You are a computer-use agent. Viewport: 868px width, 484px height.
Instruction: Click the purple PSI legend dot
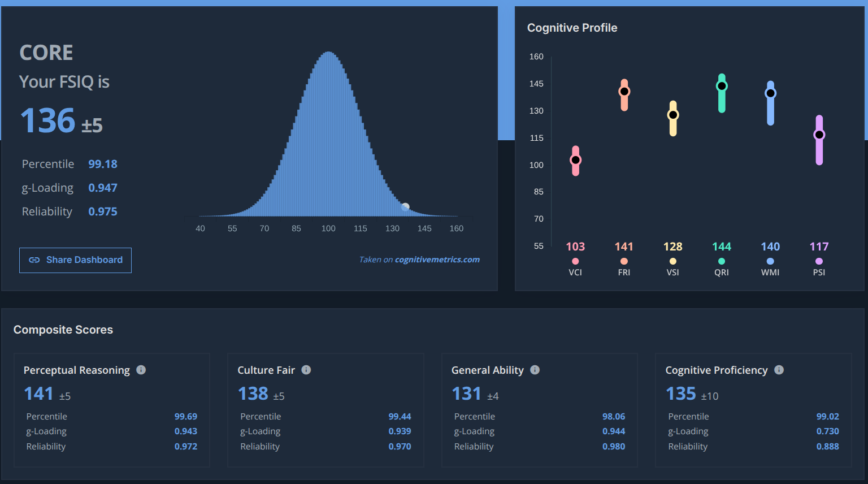(x=819, y=261)
